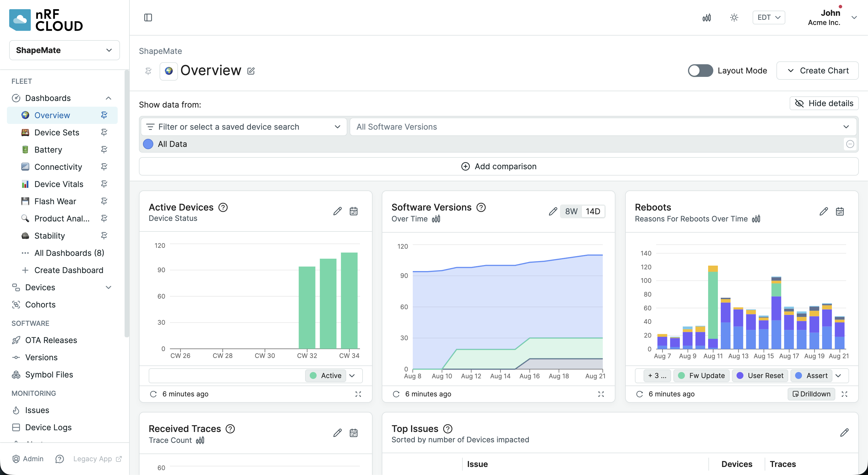868x475 pixels.
Task: Expand Active Devices chart to fullscreen
Action: [358, 394]
